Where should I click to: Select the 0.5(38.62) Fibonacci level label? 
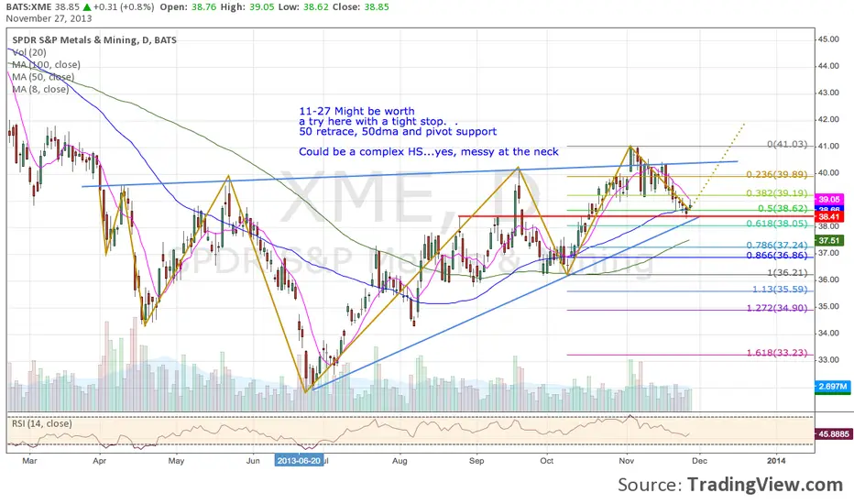(x=783, y=209)
